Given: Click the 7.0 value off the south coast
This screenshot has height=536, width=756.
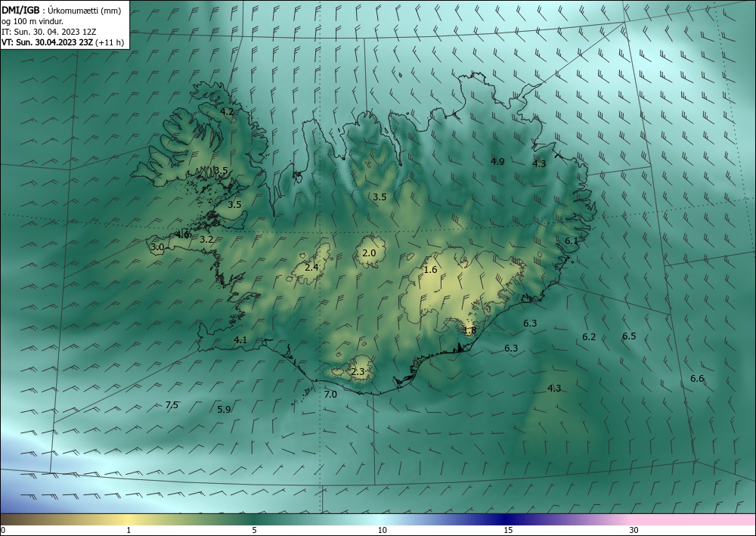Looking at the screenshot, I should click(330, 395).
